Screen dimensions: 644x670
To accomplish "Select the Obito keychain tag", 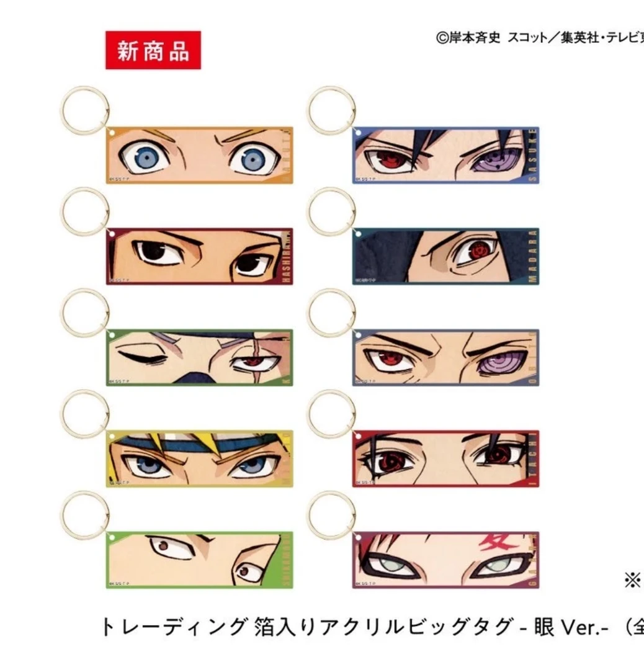I will [445, 358].
